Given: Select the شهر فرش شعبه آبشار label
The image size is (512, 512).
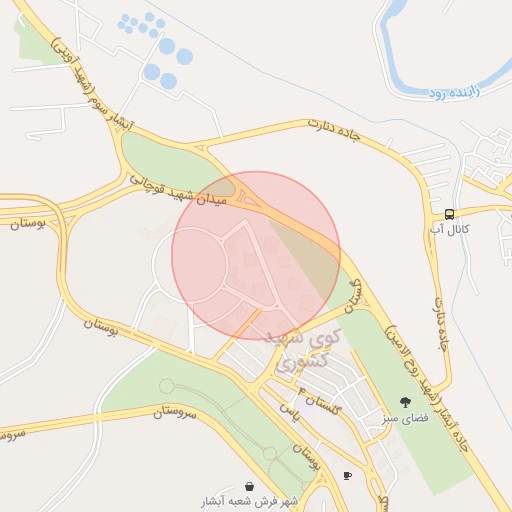Looking at the screenshot, I should 249,501.
